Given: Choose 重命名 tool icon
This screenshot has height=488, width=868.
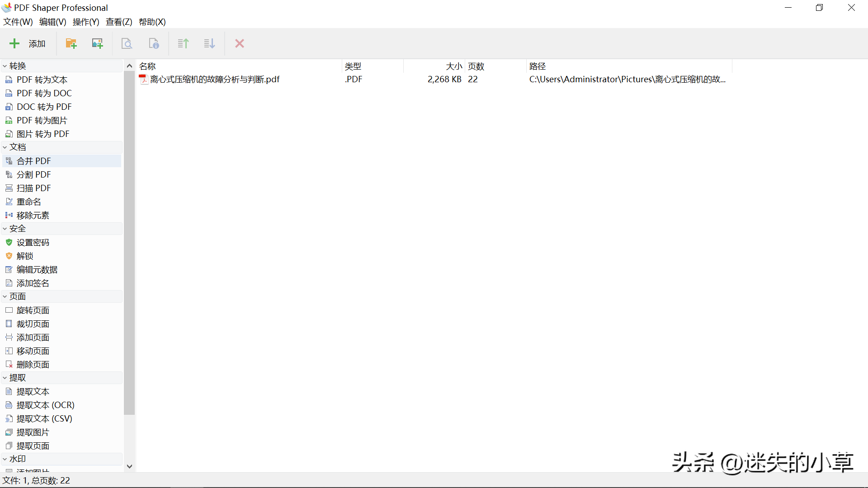Looking at the screenshot, I should click(9, 202).
